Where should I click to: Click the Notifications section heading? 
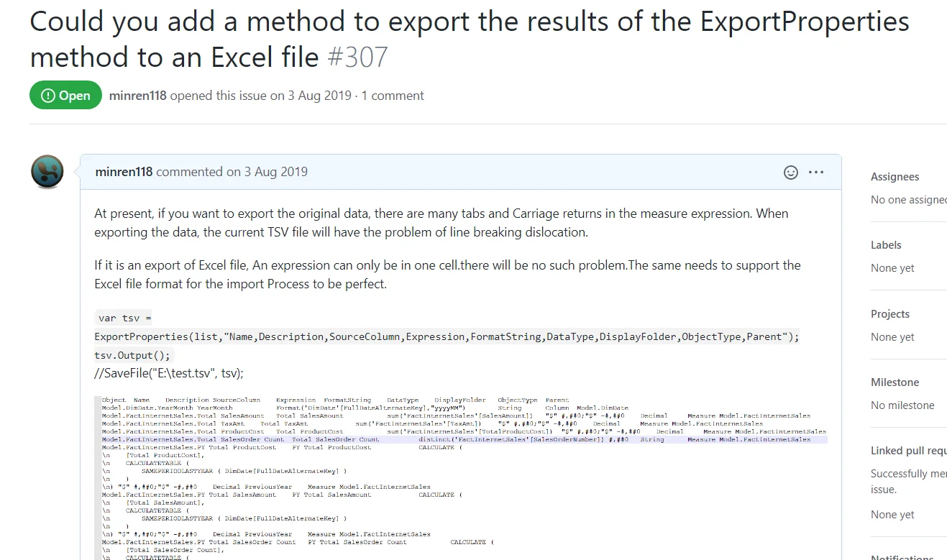tap(902, 557)
